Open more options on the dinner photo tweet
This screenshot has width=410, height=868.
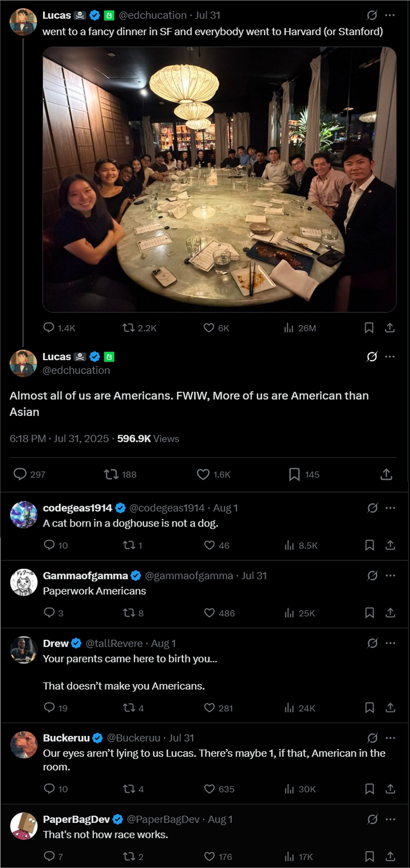(x=390, y=15)
